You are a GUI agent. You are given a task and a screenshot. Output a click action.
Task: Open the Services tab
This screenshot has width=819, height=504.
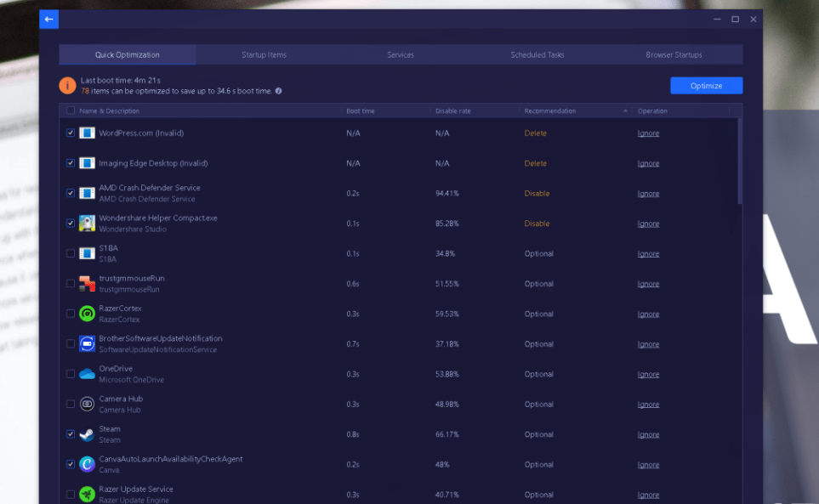(401, 54)
